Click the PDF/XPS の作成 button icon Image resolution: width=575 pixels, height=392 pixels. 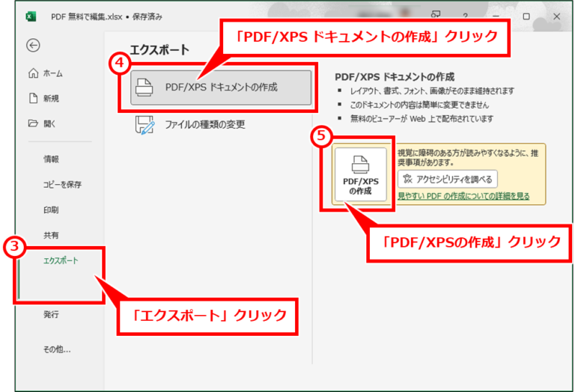click(360, 164)
